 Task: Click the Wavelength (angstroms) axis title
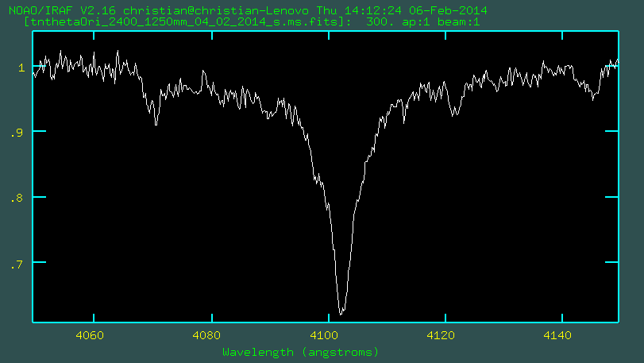[301, 351]
